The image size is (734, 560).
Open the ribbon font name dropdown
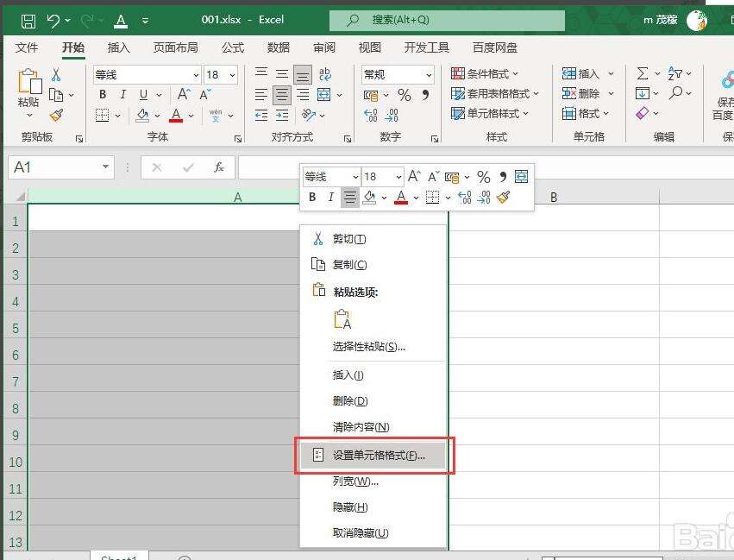(196, 75)
